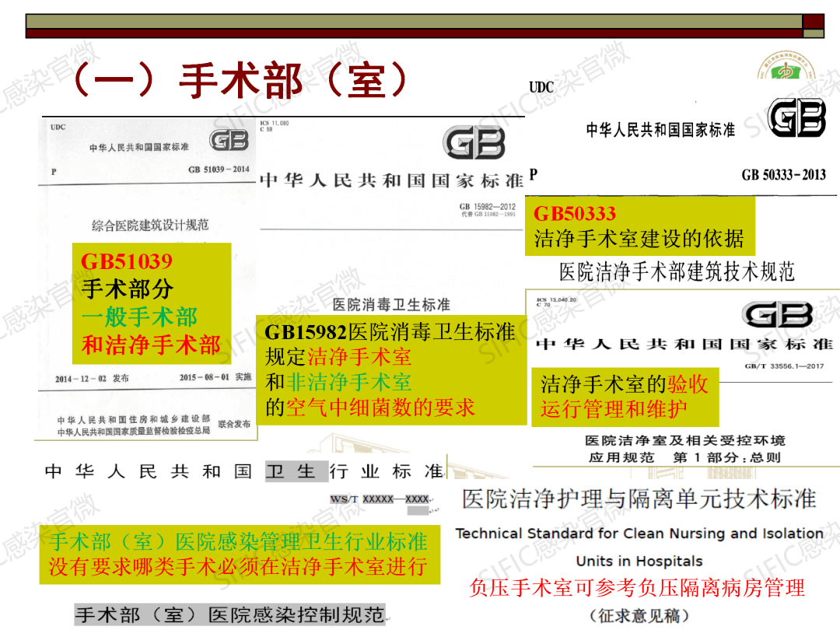The image size is (840, 630).
Task: Click the GB logo on GB 15982-2012 cover
Action: pyautogui.click(x=474, y=142)
